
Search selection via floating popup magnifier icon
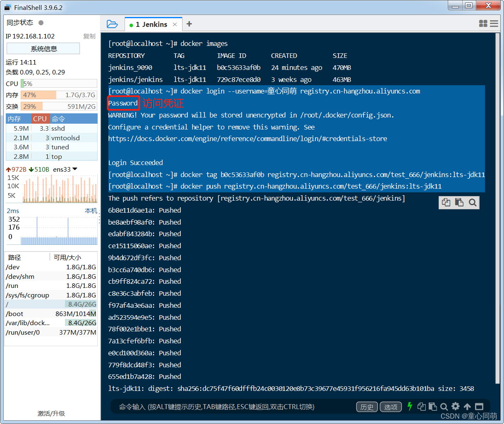[473, 202]
